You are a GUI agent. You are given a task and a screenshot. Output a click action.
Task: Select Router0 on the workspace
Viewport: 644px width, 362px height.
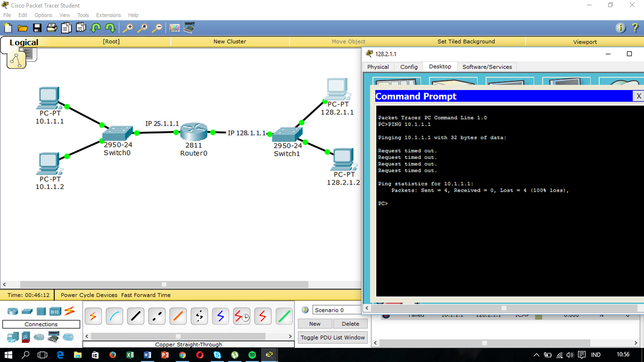[194, 132]
